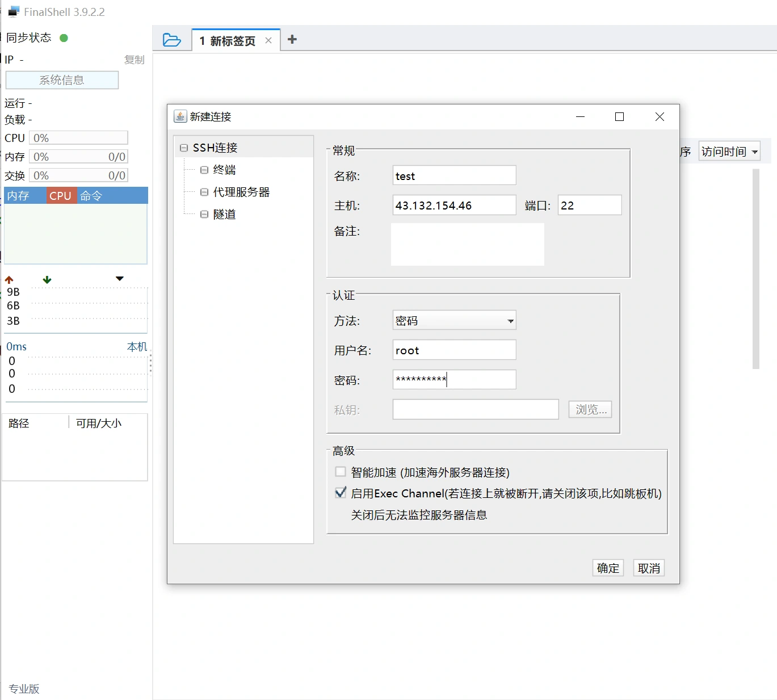Select 代理服务器 in the settings tree
777x700 pixels.
coord(241,192)
